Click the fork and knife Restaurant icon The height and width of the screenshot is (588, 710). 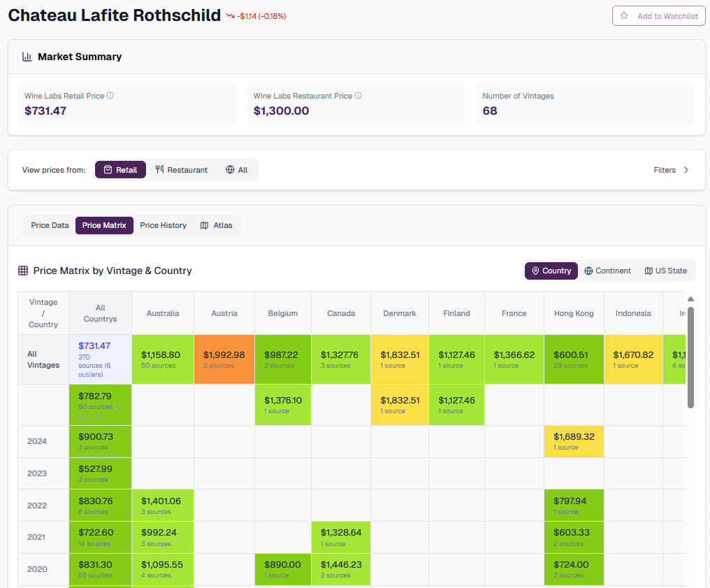click(x=159, y=170)
